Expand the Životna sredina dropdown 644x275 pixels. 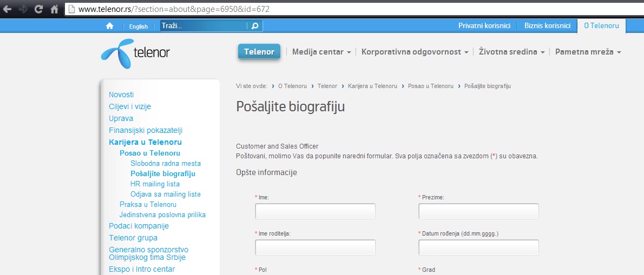(x=512, y=52)
